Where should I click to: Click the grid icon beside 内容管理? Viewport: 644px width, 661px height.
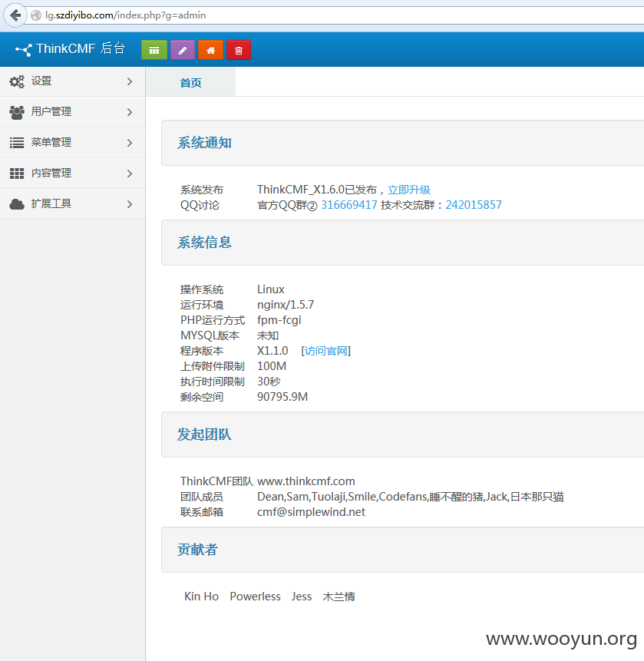pyautogui.click(x=17, y=174)
